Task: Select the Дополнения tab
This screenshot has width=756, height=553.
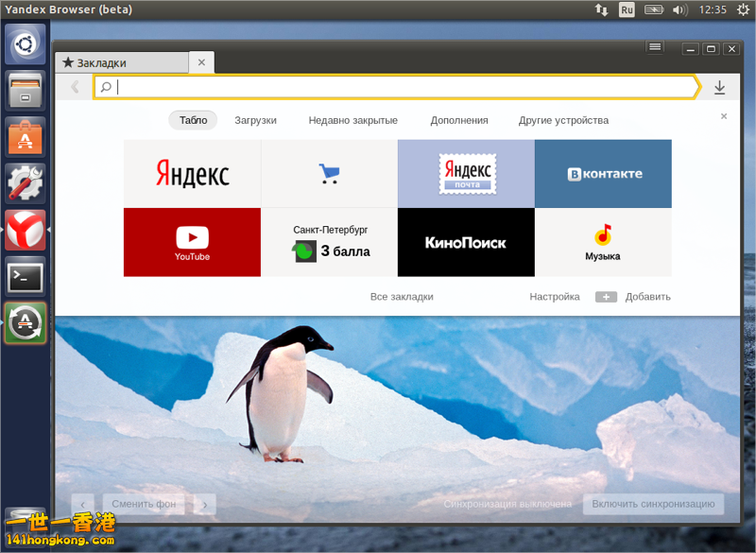Action: point(460,120)
